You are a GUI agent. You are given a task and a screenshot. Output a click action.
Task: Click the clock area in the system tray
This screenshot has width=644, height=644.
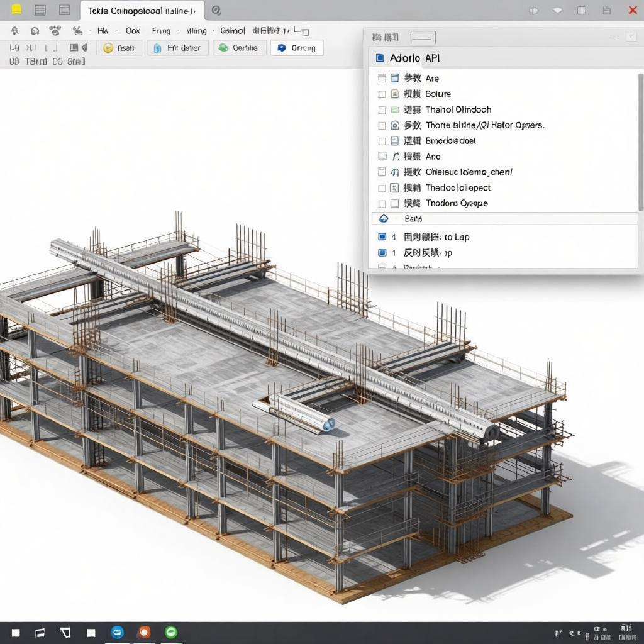click(627, 633)
